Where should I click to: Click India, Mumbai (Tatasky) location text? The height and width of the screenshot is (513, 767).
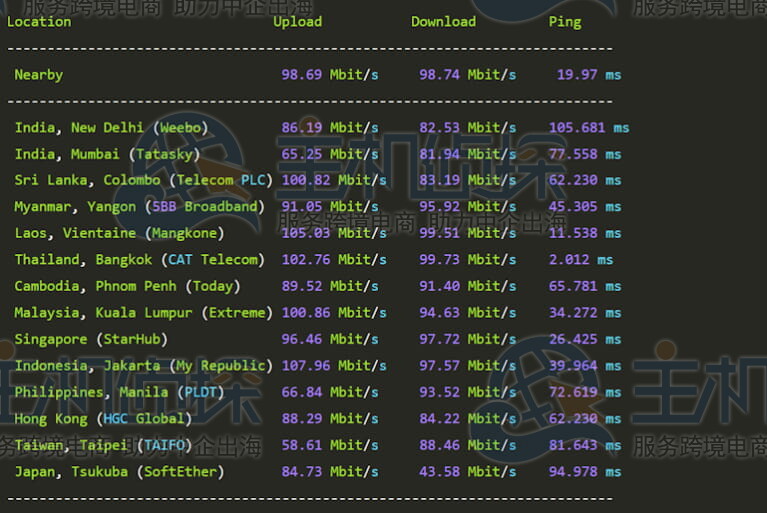107,154
